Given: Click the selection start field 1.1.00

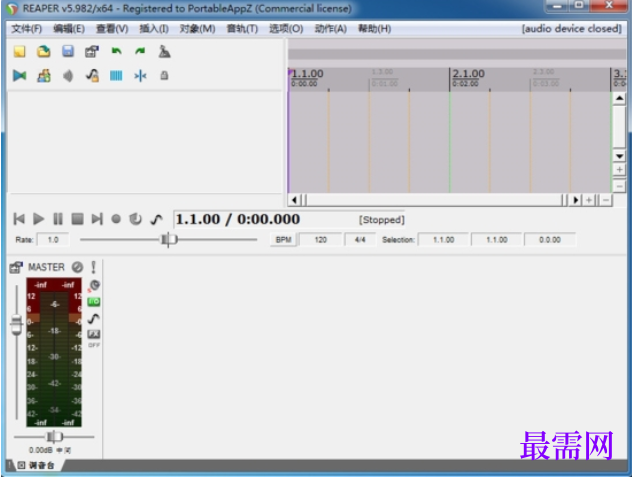Looking at the screenshot, I should pyautogui.click(x=443, y=240).
